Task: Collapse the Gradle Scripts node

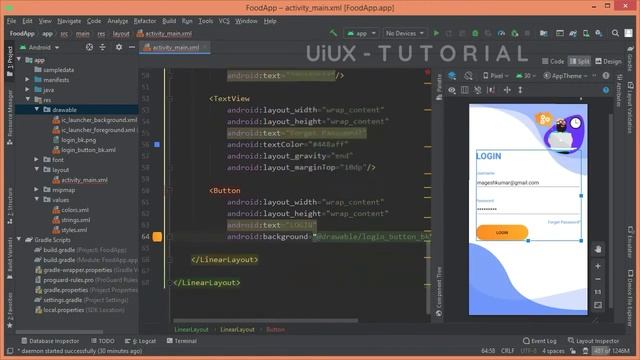Action: 19,240
